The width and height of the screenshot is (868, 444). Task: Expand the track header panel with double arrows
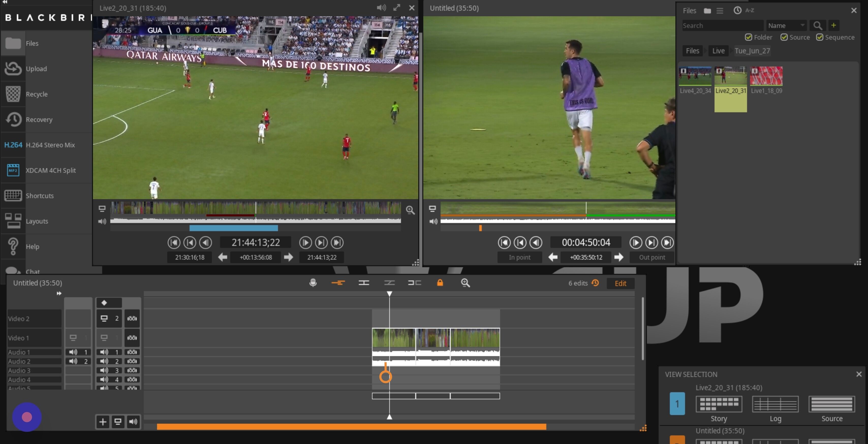pos(59,293)
